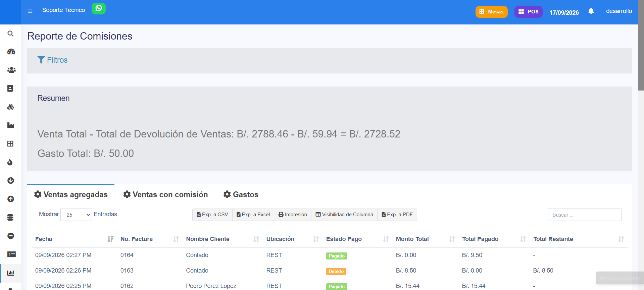644x290 pixels.
Task: Open the POS button
Action: (529, 12)
